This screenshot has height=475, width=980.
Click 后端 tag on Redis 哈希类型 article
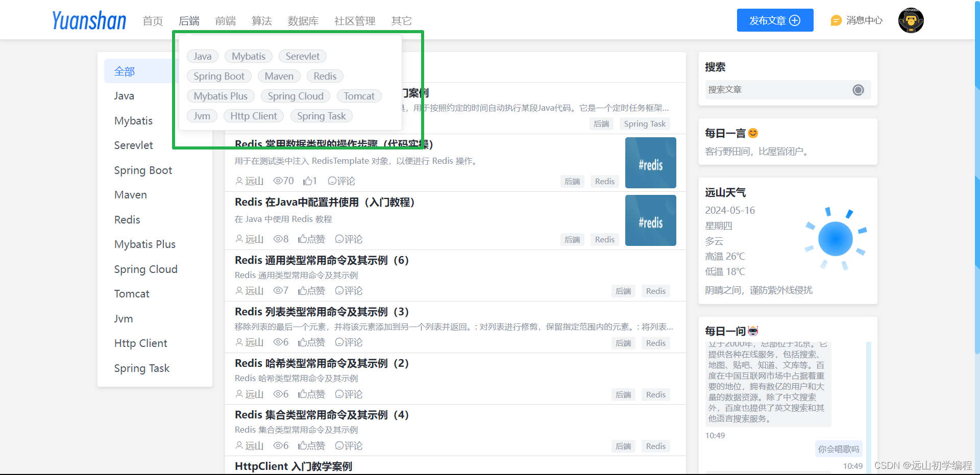tap(623, 395)
